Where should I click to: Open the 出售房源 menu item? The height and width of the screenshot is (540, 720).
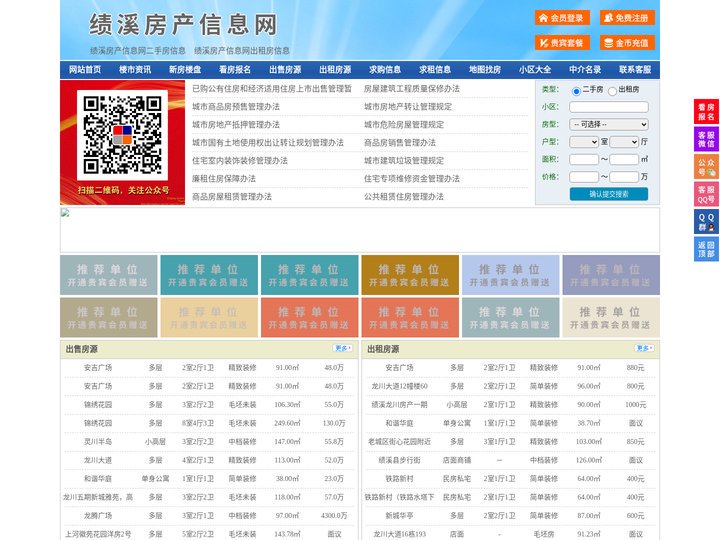285,70
